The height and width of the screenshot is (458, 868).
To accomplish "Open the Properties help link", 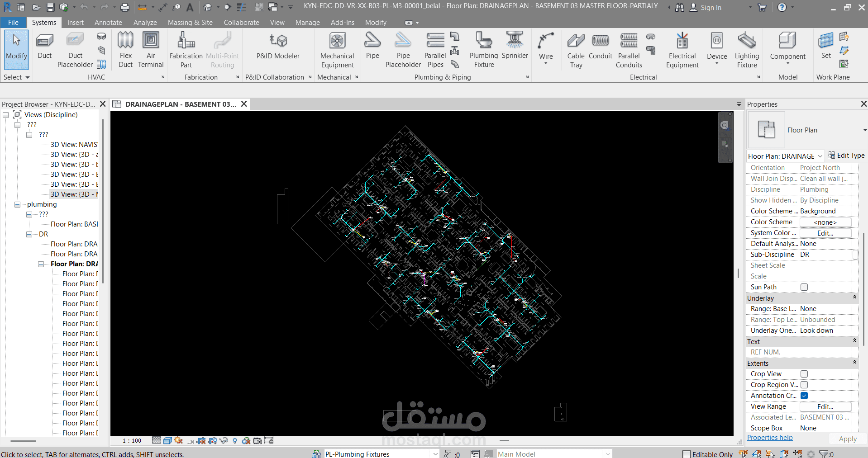I will [770, 438].
